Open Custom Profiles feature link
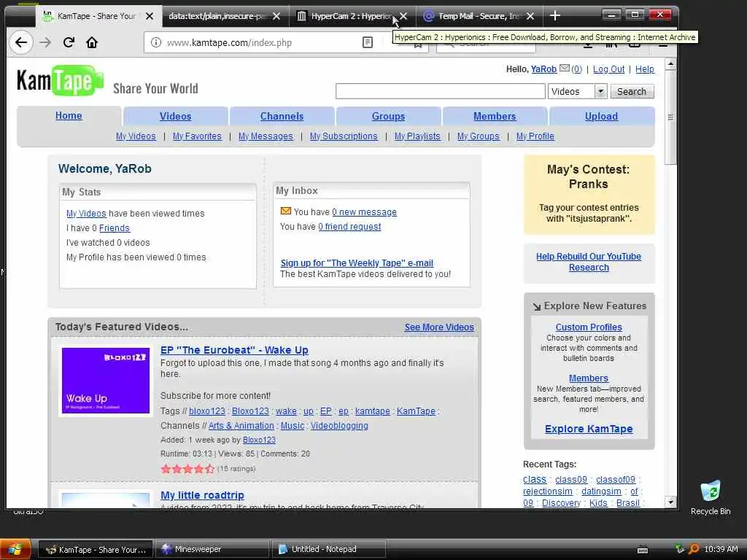The width and height of the screenshot is (747, 560). (x=589, y=327)
